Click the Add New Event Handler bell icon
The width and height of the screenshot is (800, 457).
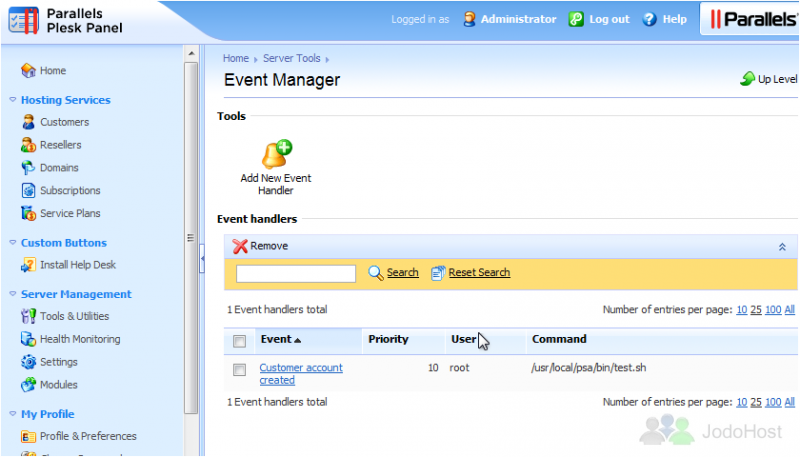pyautogui.click(x=276, y=154)
